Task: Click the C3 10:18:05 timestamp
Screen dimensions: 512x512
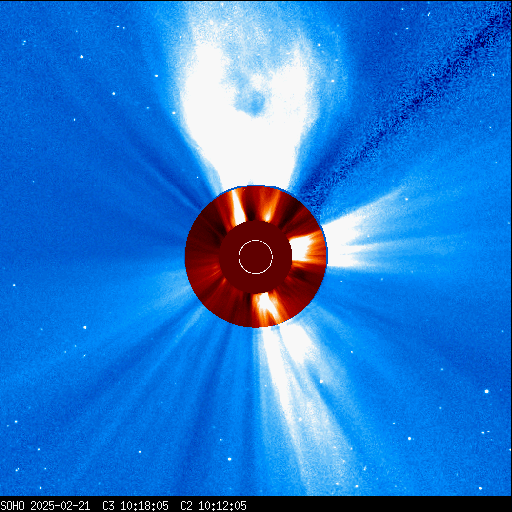Action: coord(135,506)
